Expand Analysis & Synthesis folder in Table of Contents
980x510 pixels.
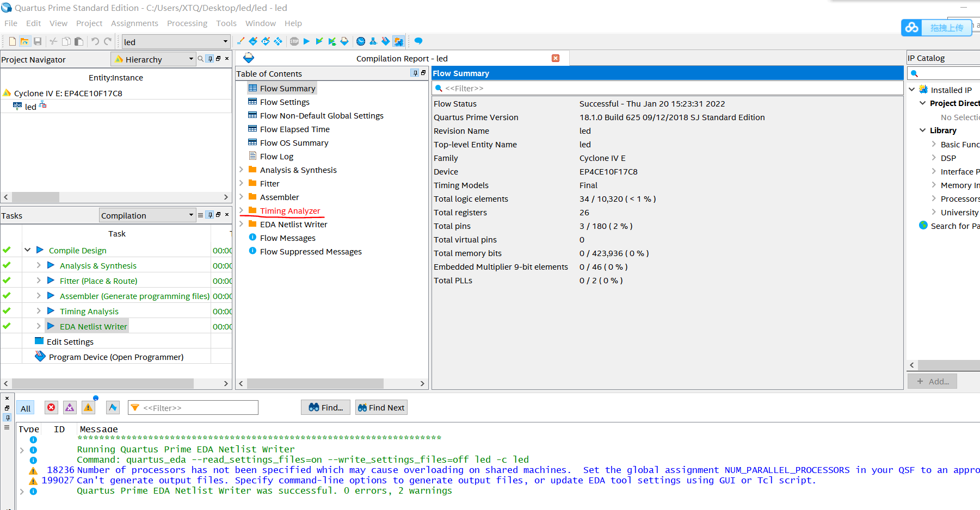[x=241, y=170]
